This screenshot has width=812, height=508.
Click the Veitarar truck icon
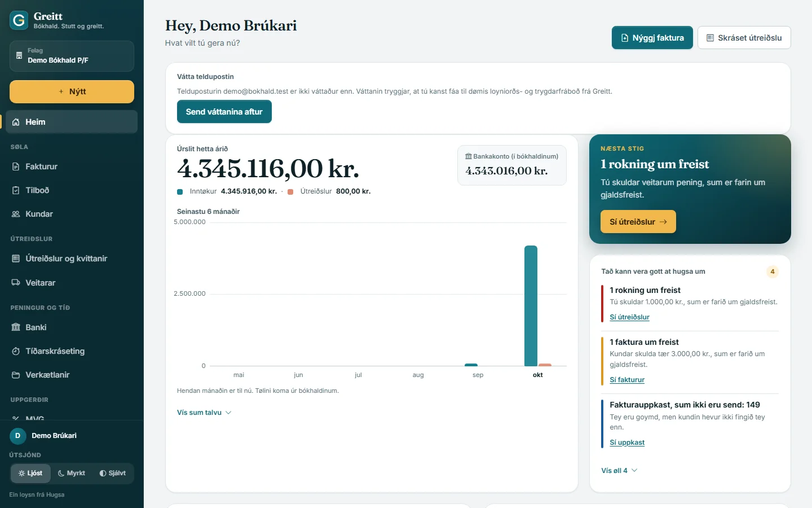(16, 283)
